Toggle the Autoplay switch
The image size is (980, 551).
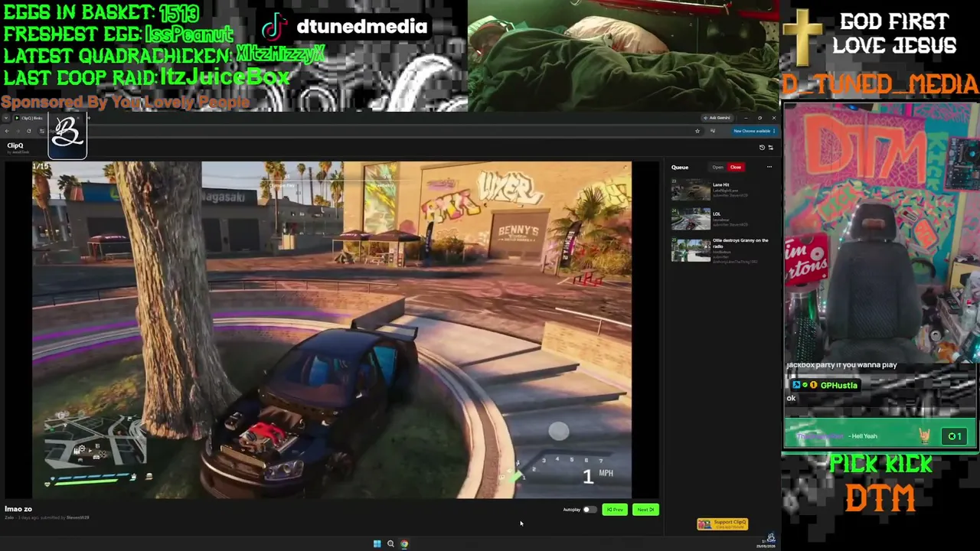pyautogui.click(x=589, y=510)
